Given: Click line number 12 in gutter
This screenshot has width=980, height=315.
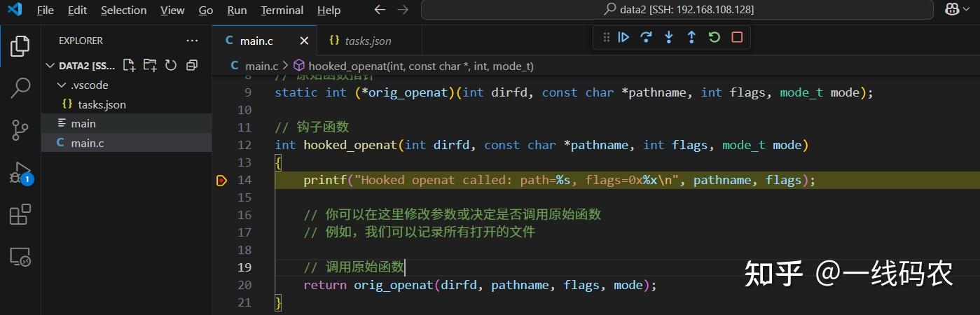Looking at the screenshot, I should click(x=244, y=145).
